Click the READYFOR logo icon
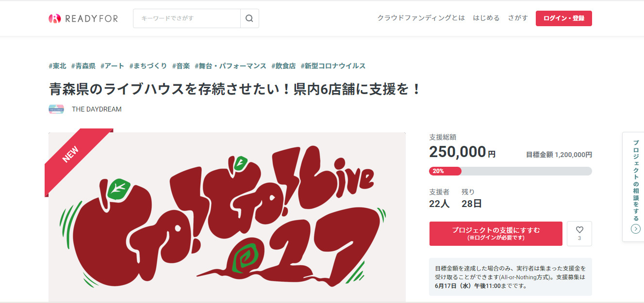This screenshot has height=303, width=644. [54, 18]
